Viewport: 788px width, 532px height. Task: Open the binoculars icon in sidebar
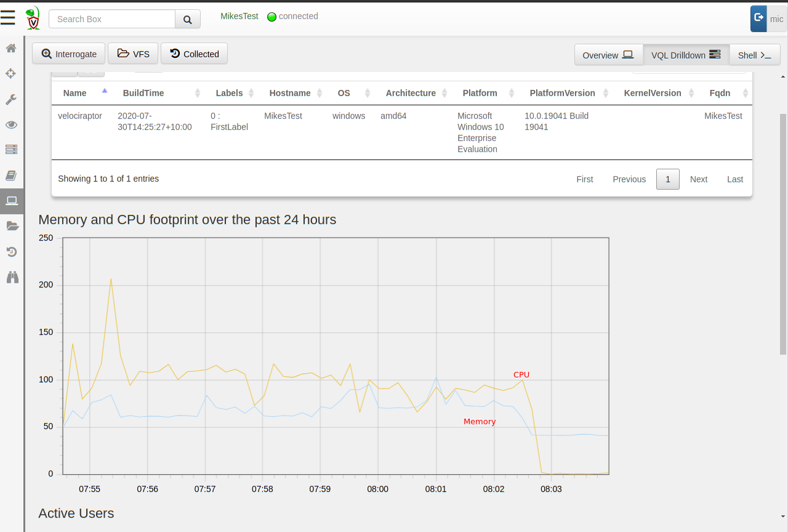pos(12,277)
